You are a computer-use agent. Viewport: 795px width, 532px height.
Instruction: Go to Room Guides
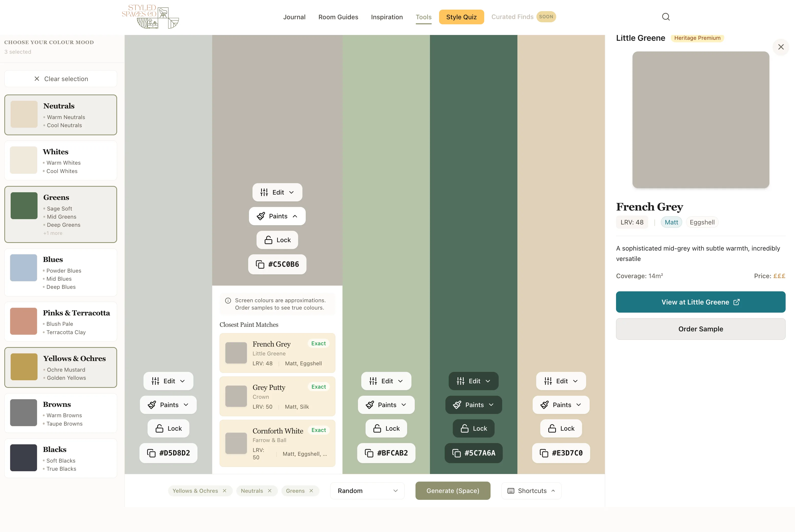pos(338,17)
